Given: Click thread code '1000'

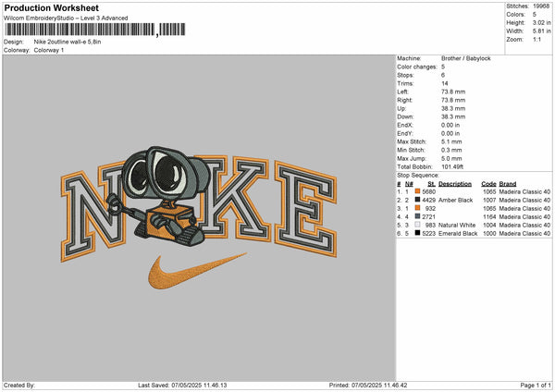Looking at the screenshot, I should [x=489, y=234].
